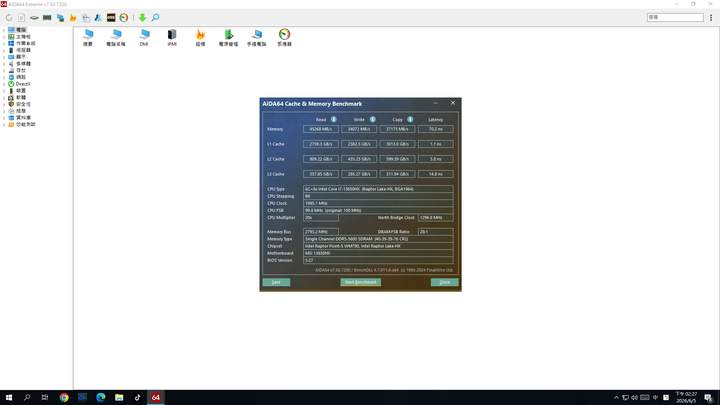The image size is (720, 405).
Task: Open the 摘要 summary icon in the content pane
Action: (88, 38)
